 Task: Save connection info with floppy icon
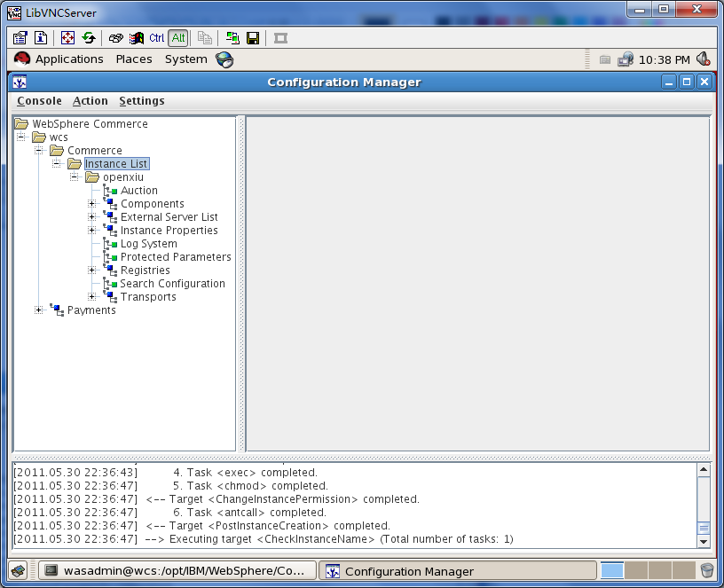[x=253, y=38]
